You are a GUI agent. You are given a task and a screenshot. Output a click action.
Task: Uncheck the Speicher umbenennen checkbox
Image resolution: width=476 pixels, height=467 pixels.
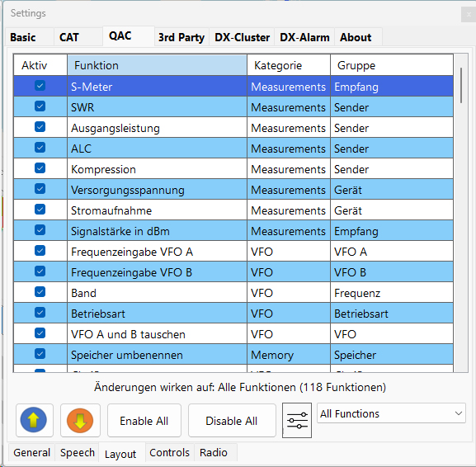[40, 354]
